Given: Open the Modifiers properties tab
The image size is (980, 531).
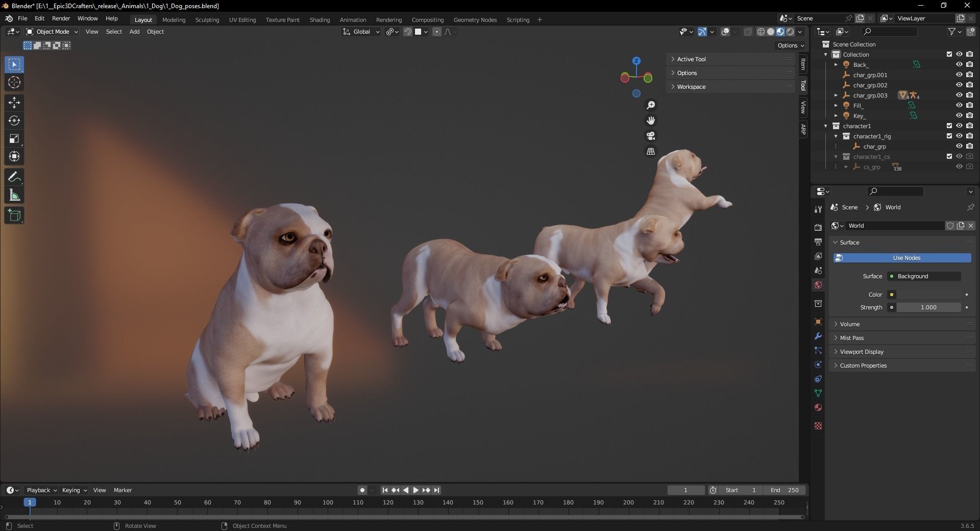Looking at the screenshot, I should click(818, 336).
